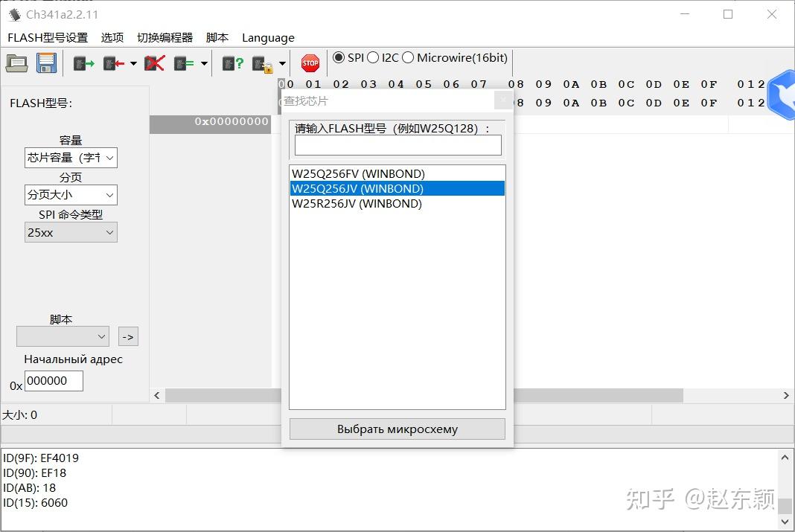Select the Microwire(16bit) radio button
The height and width of the screenshot is (532, 795).
[x=408, y=58]
